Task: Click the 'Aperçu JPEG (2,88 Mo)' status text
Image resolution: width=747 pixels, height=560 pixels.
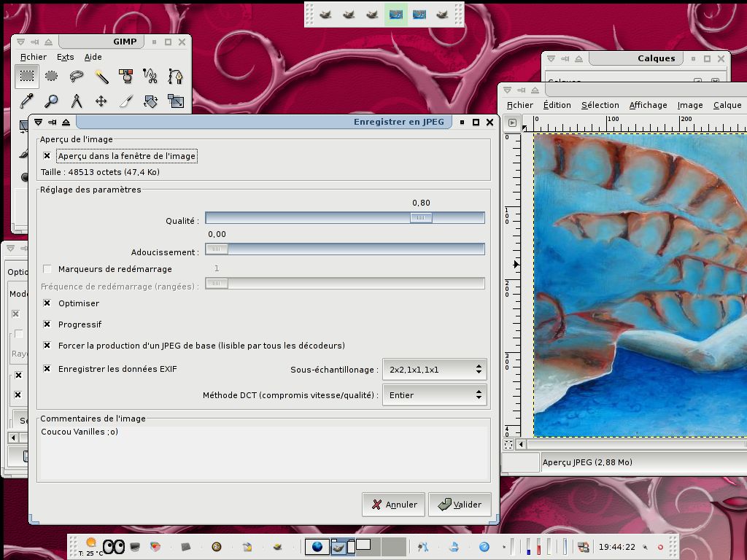Action: click(587, 462)
